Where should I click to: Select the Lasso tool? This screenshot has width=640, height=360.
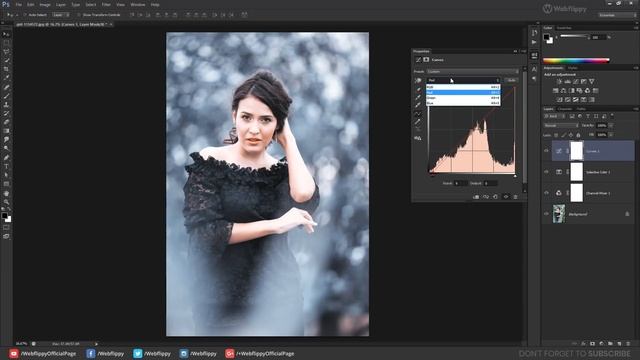[6, 52]
